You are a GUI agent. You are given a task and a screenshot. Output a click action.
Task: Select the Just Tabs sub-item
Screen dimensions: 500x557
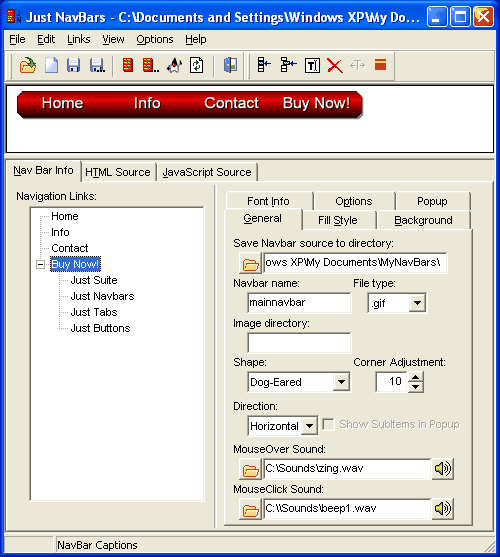[94, 312]
